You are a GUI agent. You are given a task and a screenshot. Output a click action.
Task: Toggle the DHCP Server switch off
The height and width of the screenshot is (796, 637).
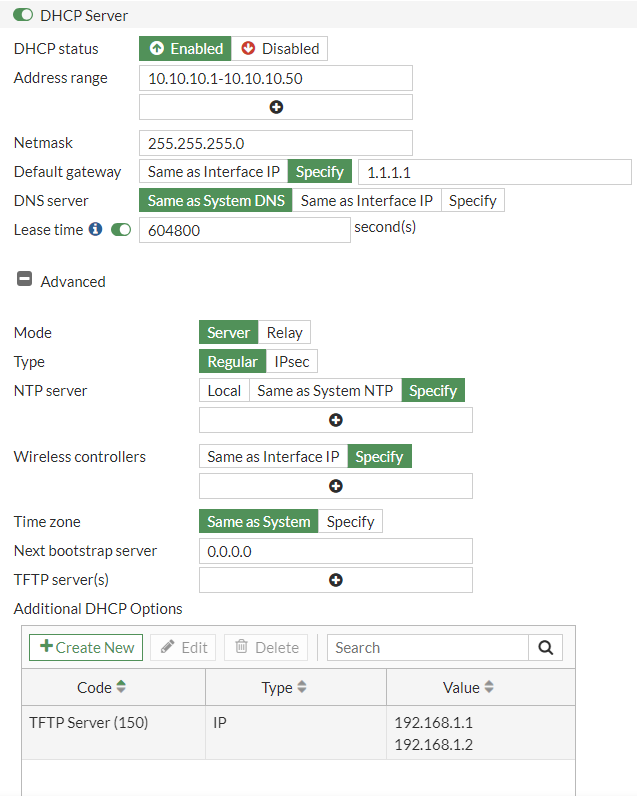[x=23, y=16]
